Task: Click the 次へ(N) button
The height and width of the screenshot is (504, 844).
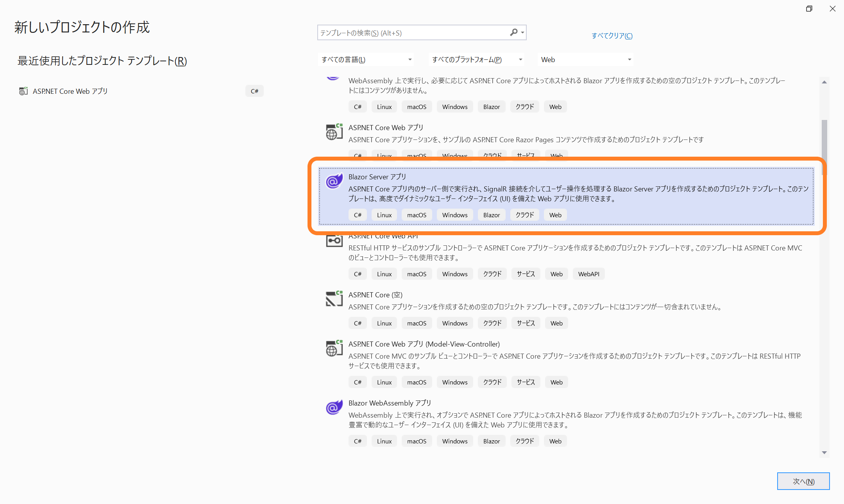Action: point(803,481)
